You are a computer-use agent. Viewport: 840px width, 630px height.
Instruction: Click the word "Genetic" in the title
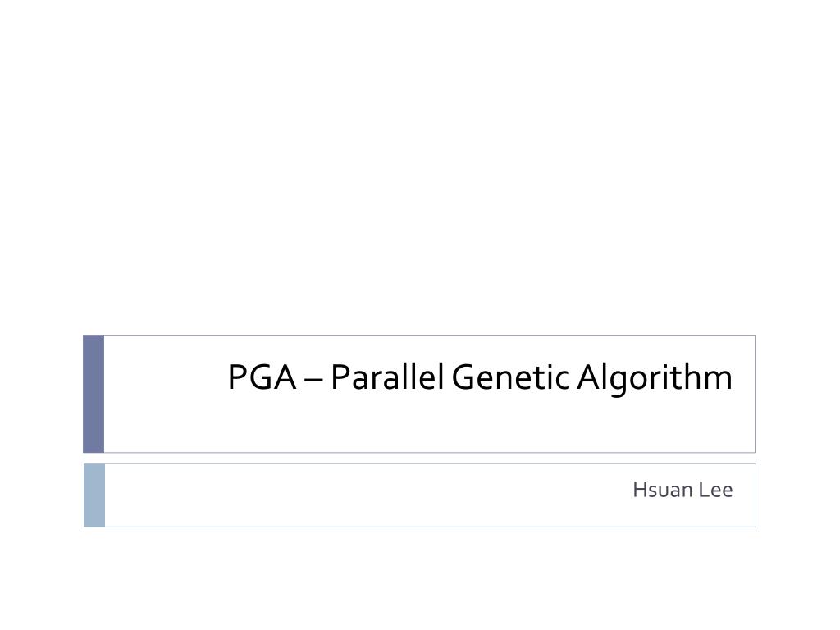(x=510, y=377)
